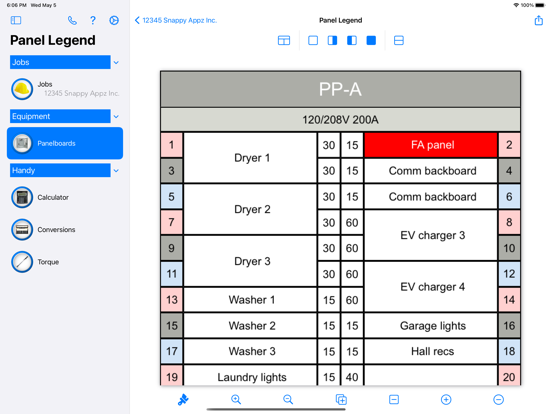Open the Calculator tool
Viewport: 552px width, 414px height.
pyautogui.click(x=65, y=197)
